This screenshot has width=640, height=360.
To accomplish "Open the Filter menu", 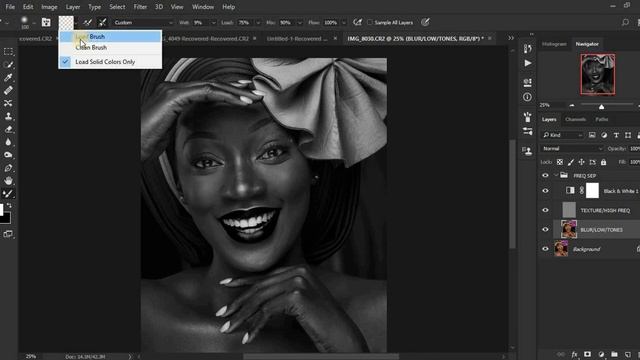I will click(x=140, y=7).
